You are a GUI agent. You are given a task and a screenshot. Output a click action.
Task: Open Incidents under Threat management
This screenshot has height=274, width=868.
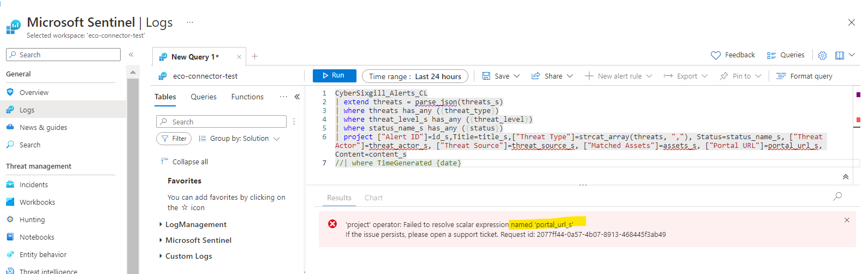(x=33, y=184)
